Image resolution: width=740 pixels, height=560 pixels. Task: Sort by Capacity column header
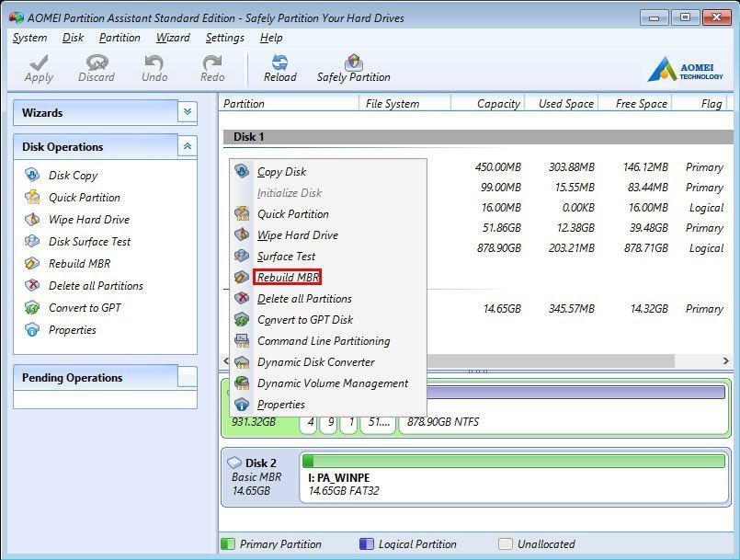point(498,104)
